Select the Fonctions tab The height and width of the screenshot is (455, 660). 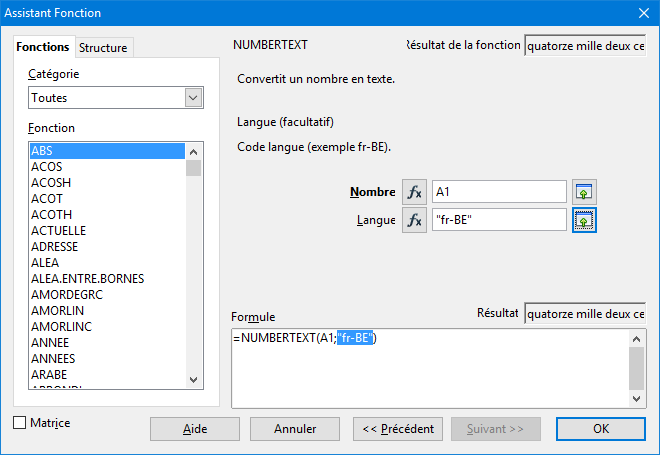click(x=43, y=47)
